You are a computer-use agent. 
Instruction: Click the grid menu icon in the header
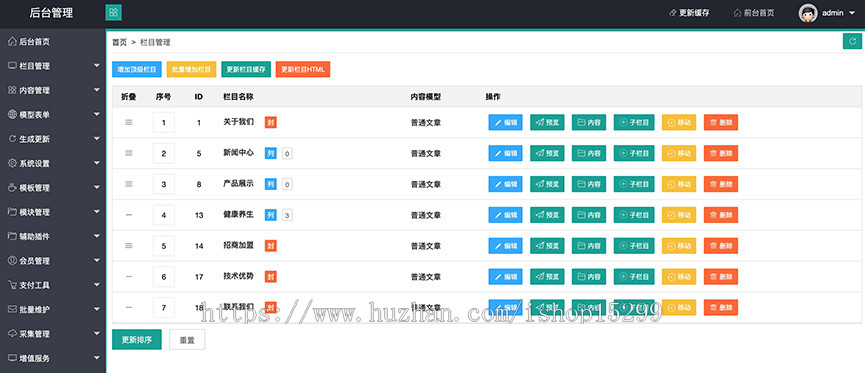[x=113, y=12]
